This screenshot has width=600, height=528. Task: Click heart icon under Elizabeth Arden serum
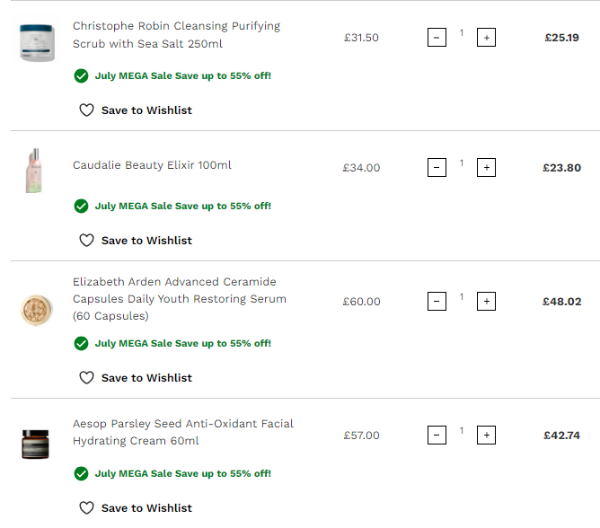86,378
